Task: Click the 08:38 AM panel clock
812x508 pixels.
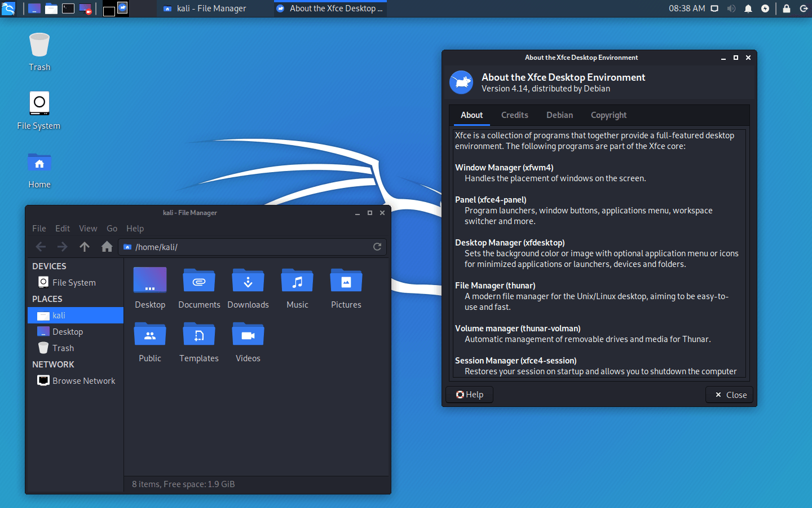Action: point(687,8)
